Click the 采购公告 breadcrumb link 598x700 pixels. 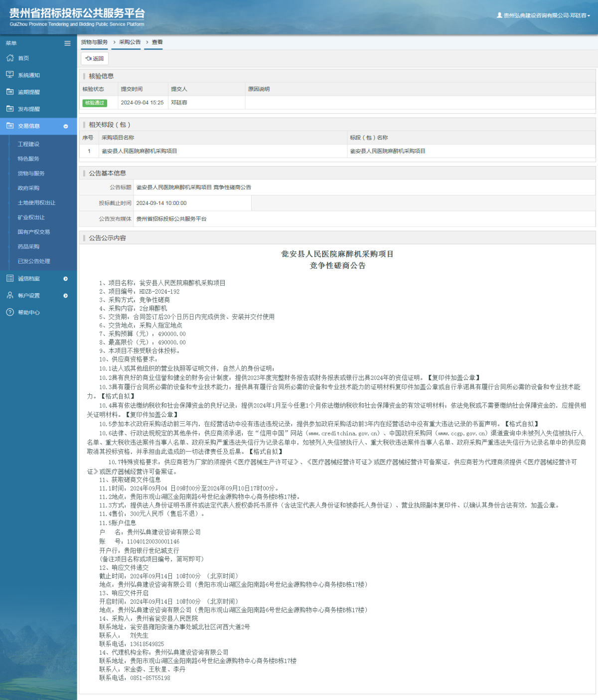tap(130, 42)
